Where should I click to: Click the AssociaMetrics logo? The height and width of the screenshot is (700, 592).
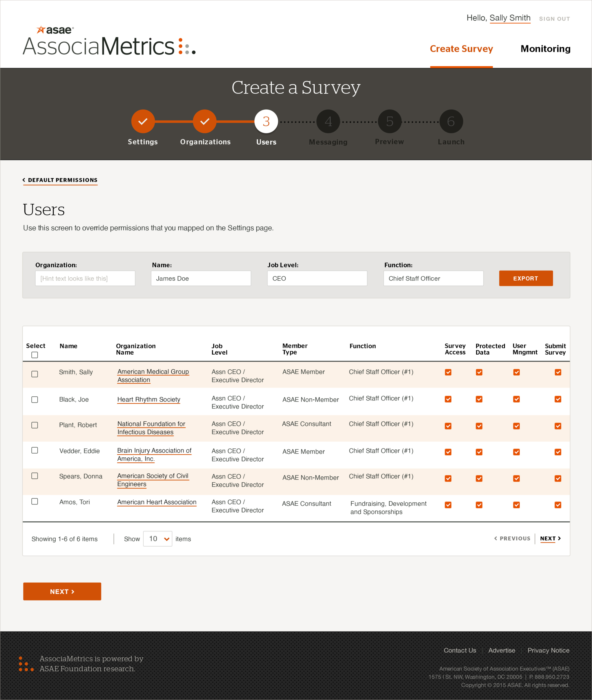pos(109,41)
